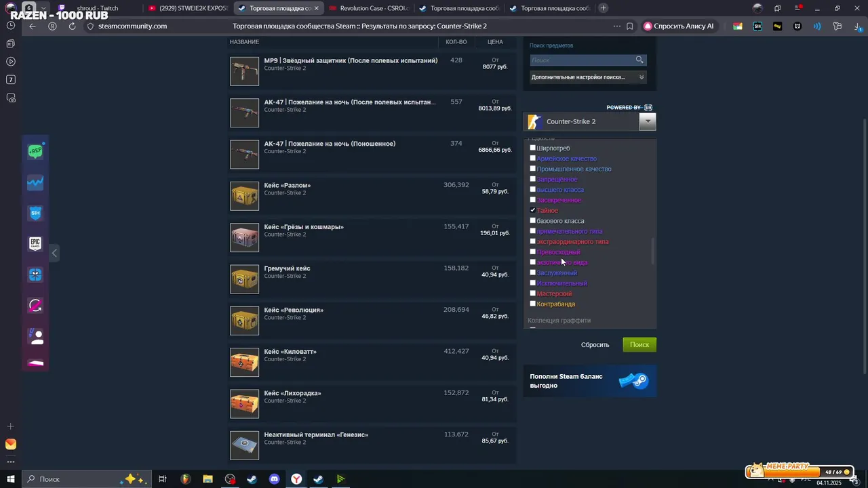Open File Explorer from taskbar
Screen dimensions: 868x488
(x=208, y=479)
